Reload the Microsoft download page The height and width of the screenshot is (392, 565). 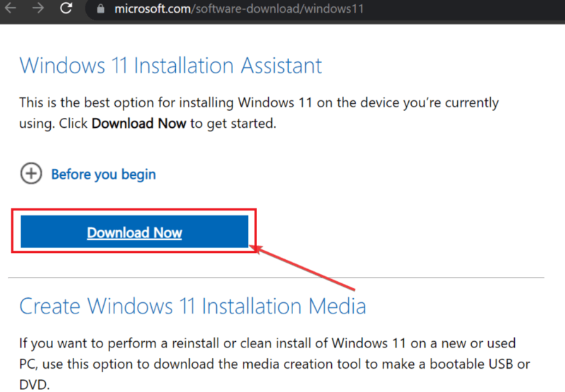pos(66,9)
